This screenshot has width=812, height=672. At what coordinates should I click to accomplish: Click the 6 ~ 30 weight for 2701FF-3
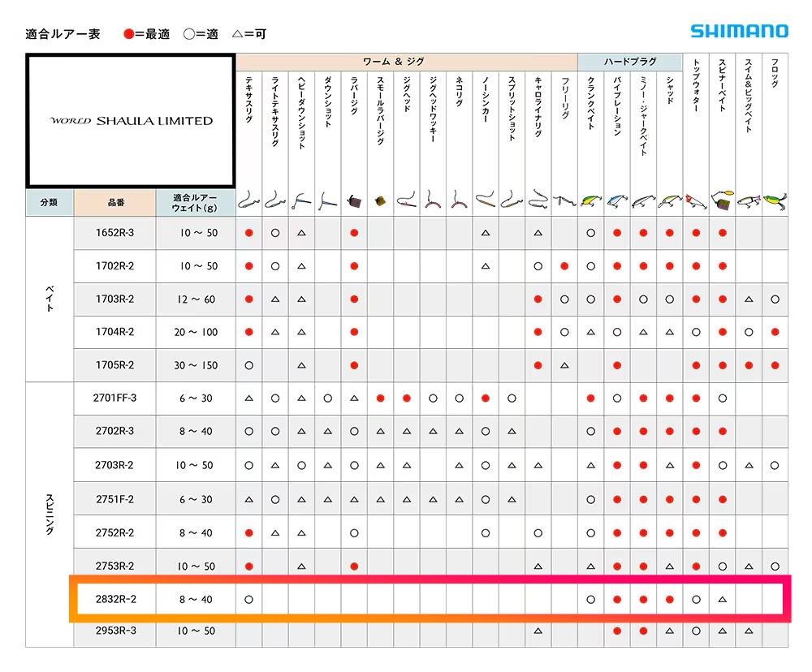pyautogui.click(x=196, y=398)
